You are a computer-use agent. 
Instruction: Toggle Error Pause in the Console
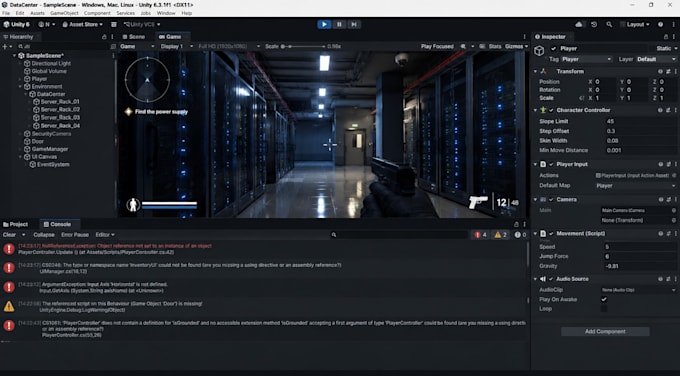coord(75,235)
